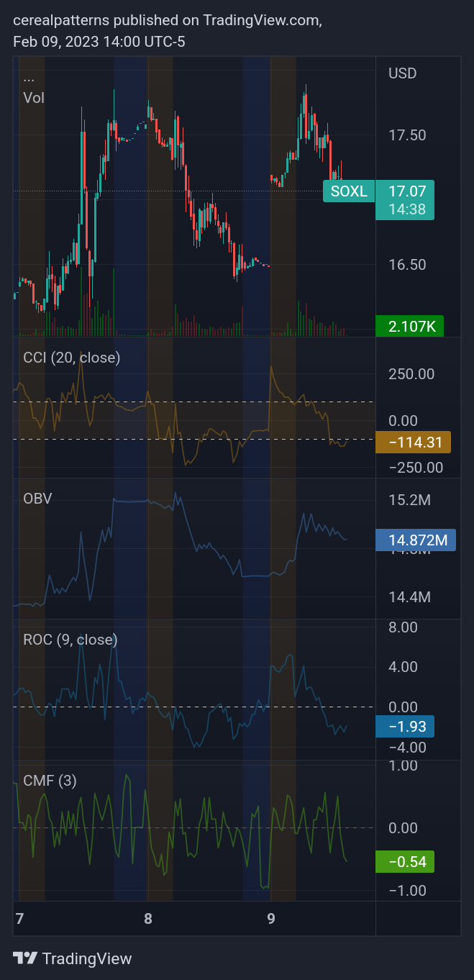Click the 15.2M OBV axis label
This screenshot has width=474, height=980.
coord(410,499)
